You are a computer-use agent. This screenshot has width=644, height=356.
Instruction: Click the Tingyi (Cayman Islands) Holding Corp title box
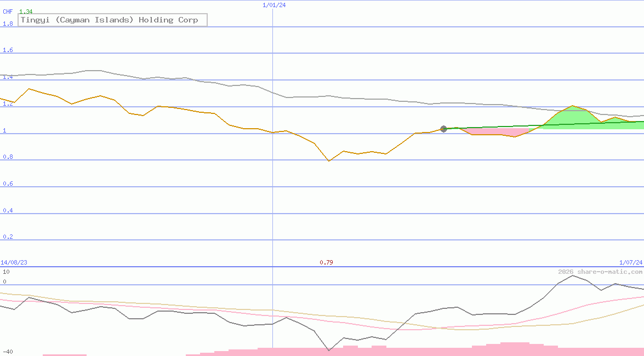[x=112, y=20]
